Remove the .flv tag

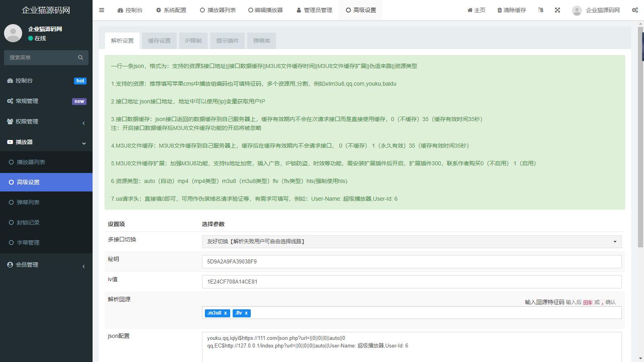pyautogui.click(x=246, y=313)
